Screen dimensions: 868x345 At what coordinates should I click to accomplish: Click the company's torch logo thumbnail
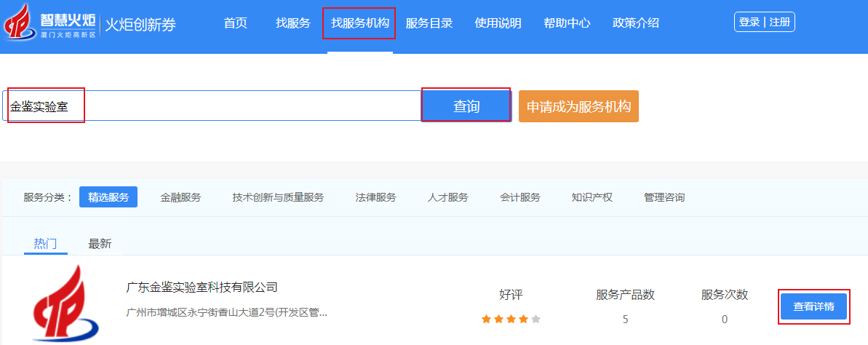pos(66,303)
